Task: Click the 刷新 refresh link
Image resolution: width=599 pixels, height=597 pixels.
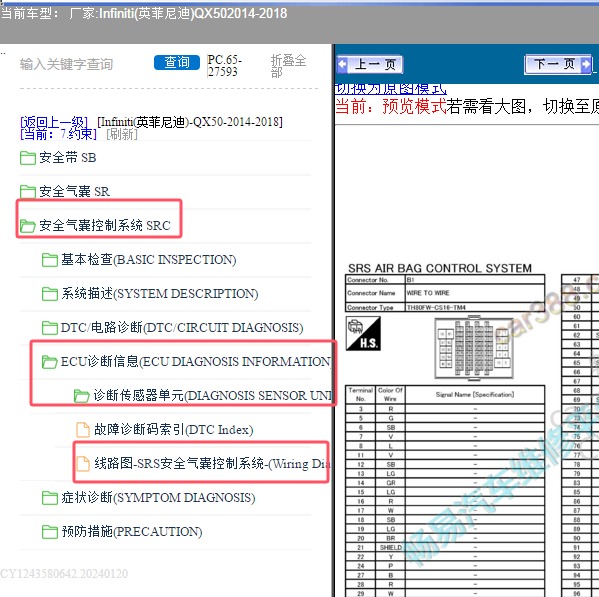Action: [x=122, y=134]
